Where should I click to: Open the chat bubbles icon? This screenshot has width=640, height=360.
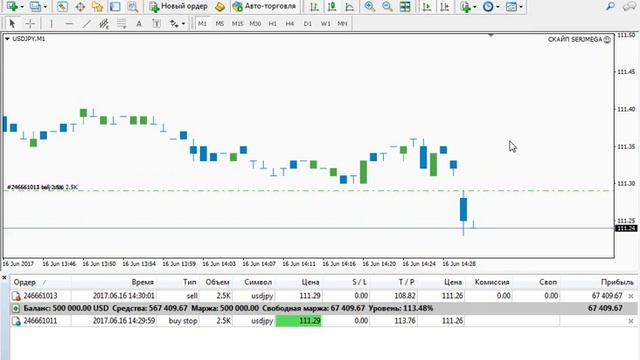point(629,7)
